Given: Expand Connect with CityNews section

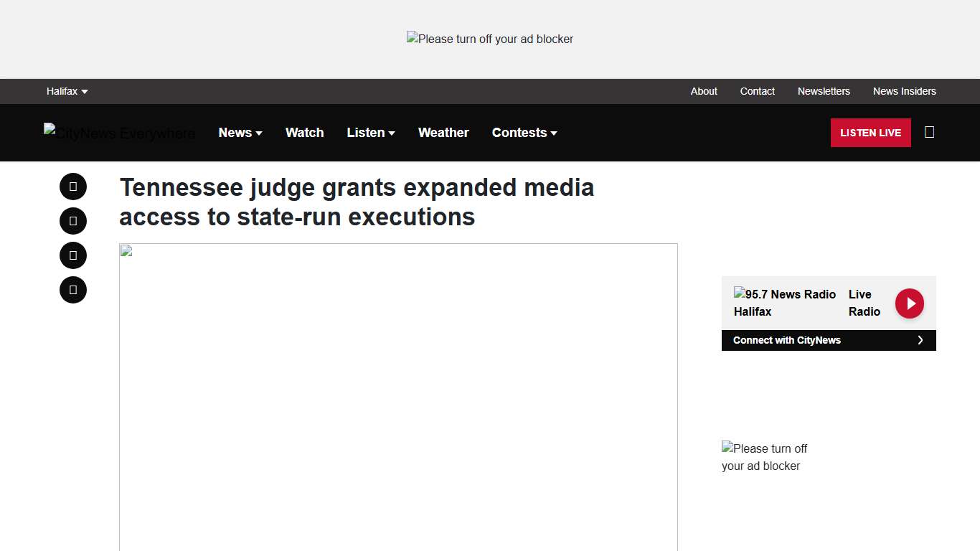Looking at the screenshot, I should (x=829, y=340).
